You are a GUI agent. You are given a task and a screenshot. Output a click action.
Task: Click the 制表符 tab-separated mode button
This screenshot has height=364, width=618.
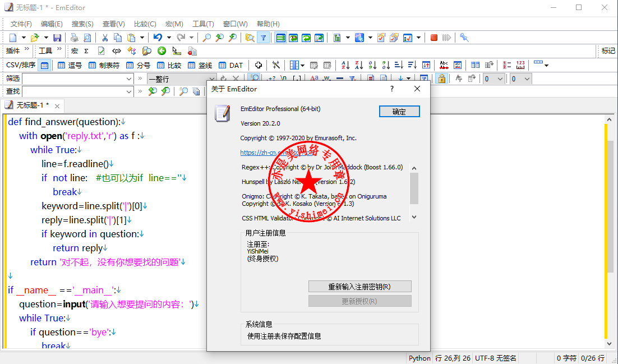[x=104, y=66]
